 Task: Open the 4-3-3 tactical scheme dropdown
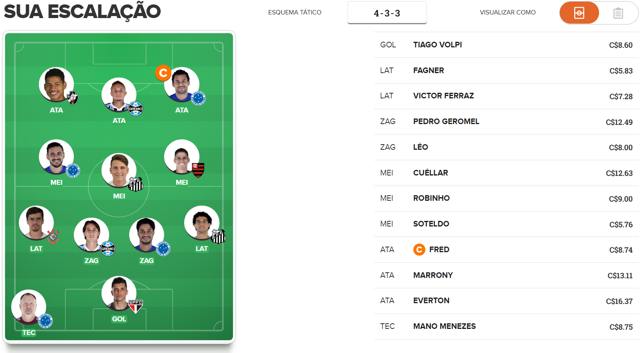387,13
